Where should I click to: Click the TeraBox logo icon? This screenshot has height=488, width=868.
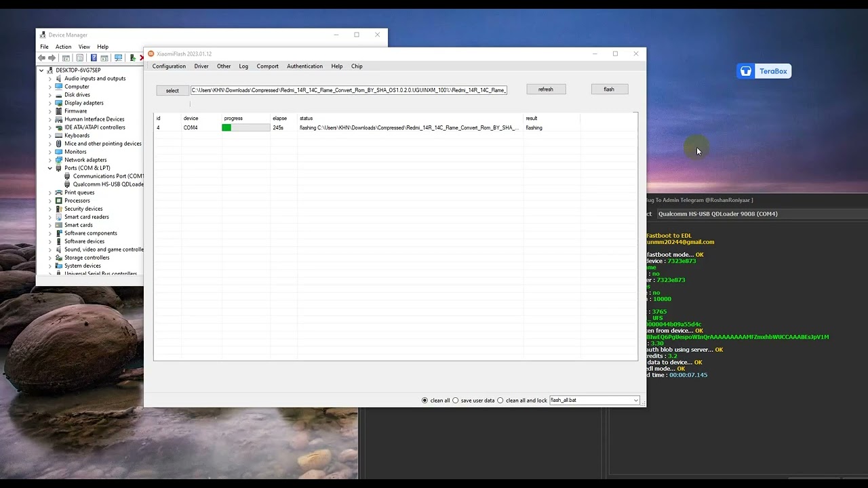click(x=746, y=71)
